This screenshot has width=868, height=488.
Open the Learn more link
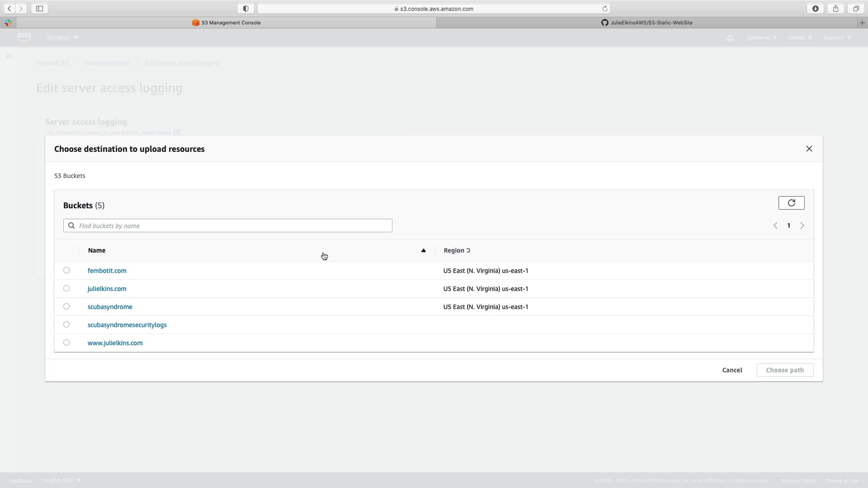161,132
